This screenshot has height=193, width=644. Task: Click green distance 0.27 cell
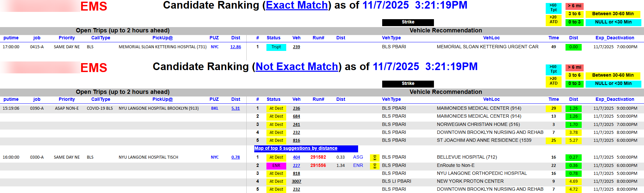tap(573, 158)
